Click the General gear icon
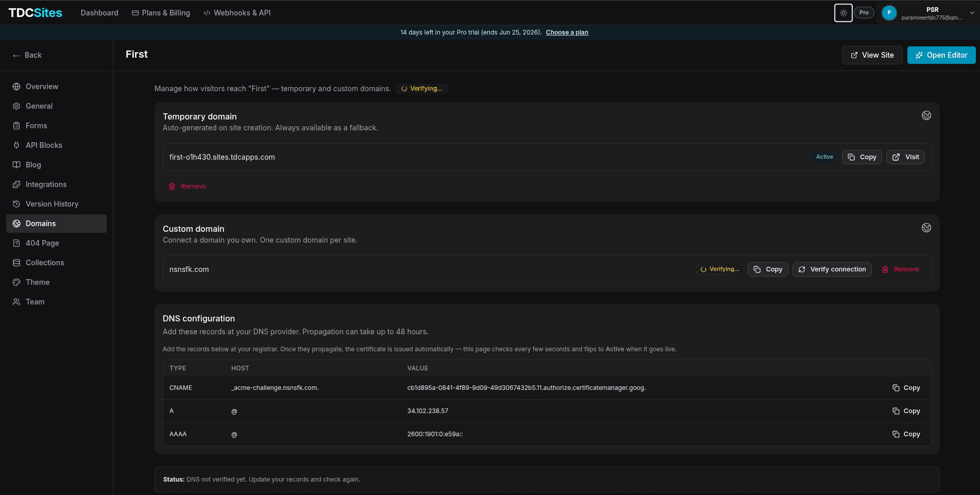980x495 pixels. (x=16, y=106)
